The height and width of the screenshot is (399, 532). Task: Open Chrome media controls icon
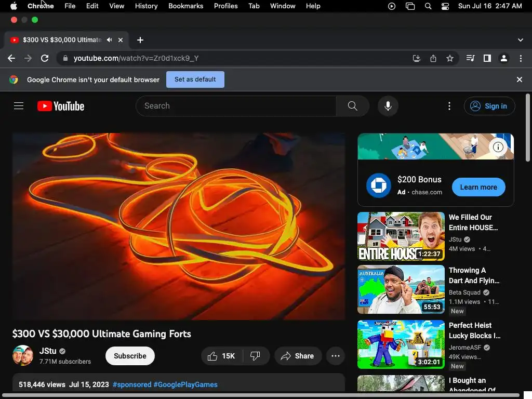click(x=470, y=58)
